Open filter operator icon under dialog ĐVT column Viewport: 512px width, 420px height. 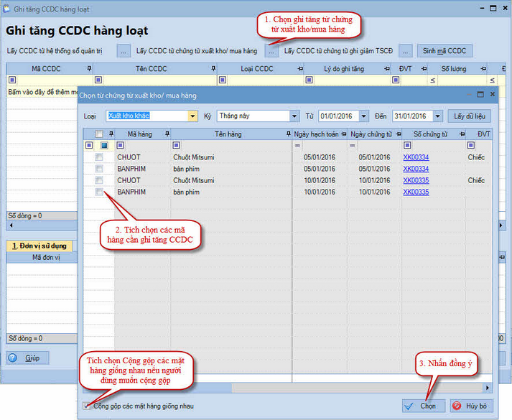point(471,145)
